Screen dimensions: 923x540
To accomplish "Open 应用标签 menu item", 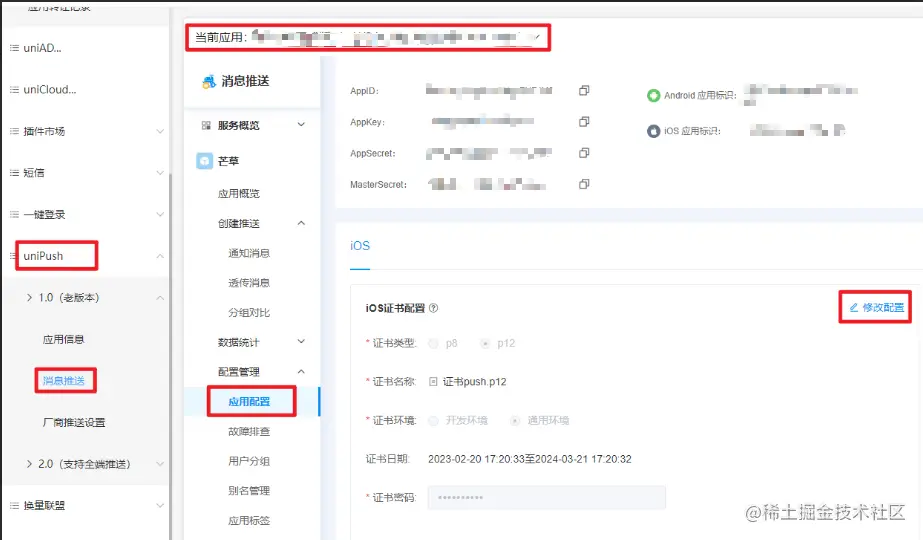I will pyautogui.click(x=249, y=521).
